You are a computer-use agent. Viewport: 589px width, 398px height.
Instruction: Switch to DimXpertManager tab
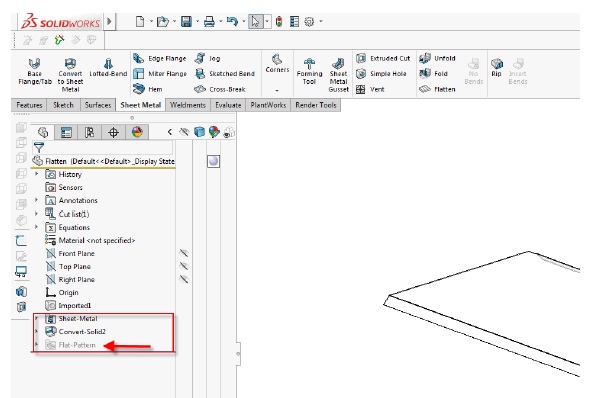tap(113, 132)
